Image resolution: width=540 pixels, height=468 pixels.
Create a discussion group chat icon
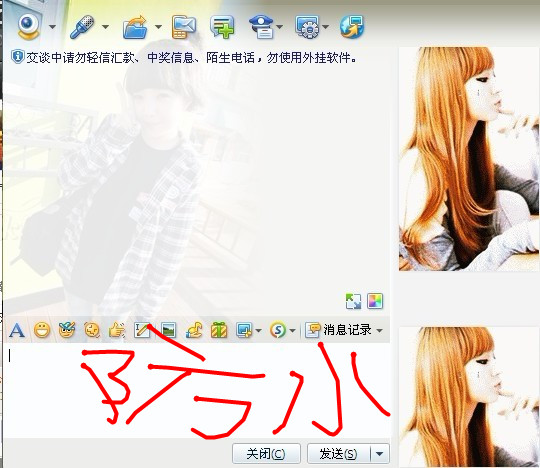222,27
